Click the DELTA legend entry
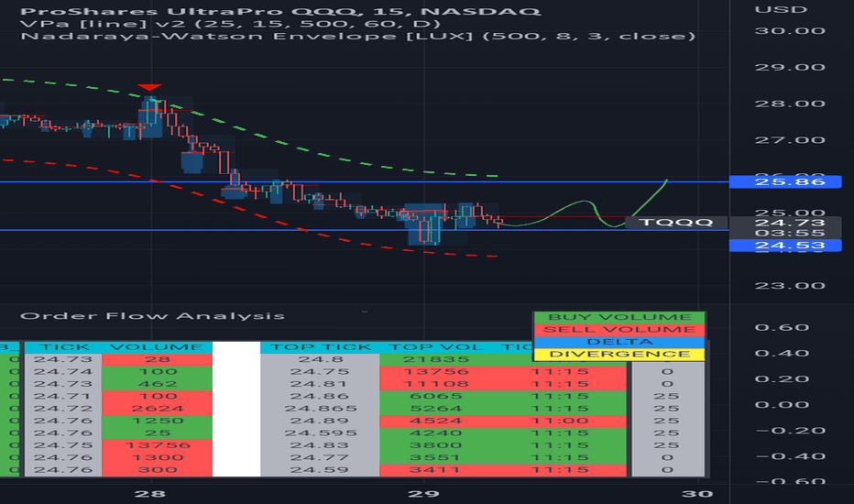Screen dimensions: 854x504 click(x=619, y=342)
